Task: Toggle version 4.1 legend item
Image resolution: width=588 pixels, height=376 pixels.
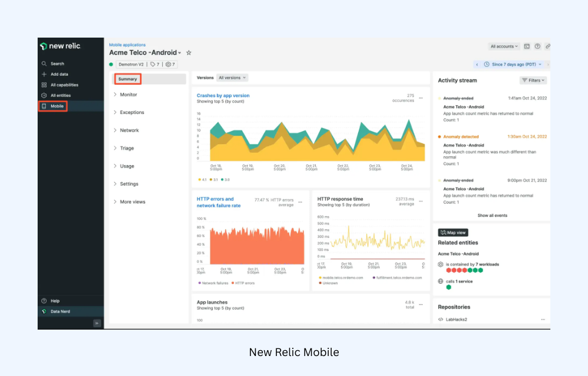Action: pyautogui.click(x=202, y=180)
